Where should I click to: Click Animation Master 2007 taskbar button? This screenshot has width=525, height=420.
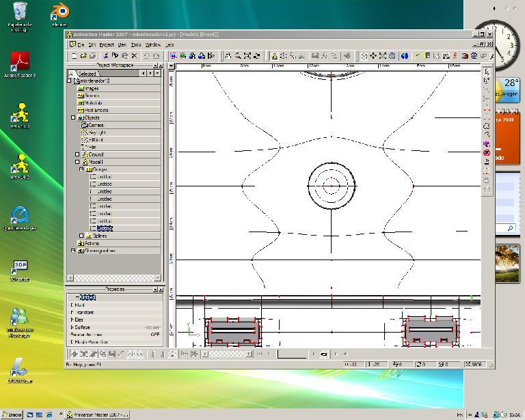tap(98, 415)
